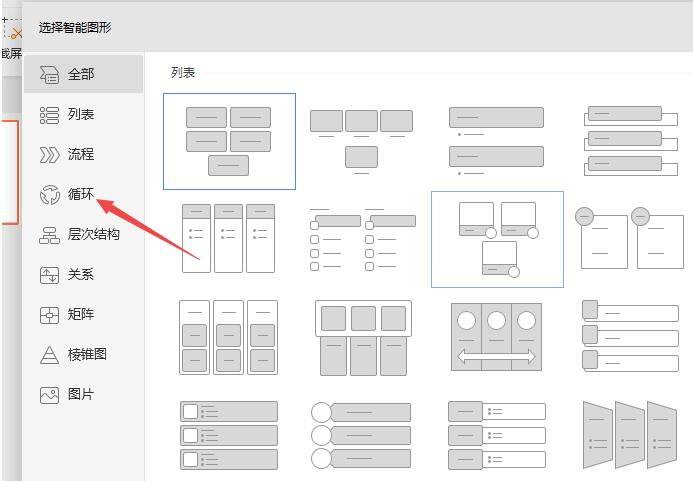693x481 pixels.
Task: Pick the layout with circles and double-headed arrow
Action: click(496, 337)
